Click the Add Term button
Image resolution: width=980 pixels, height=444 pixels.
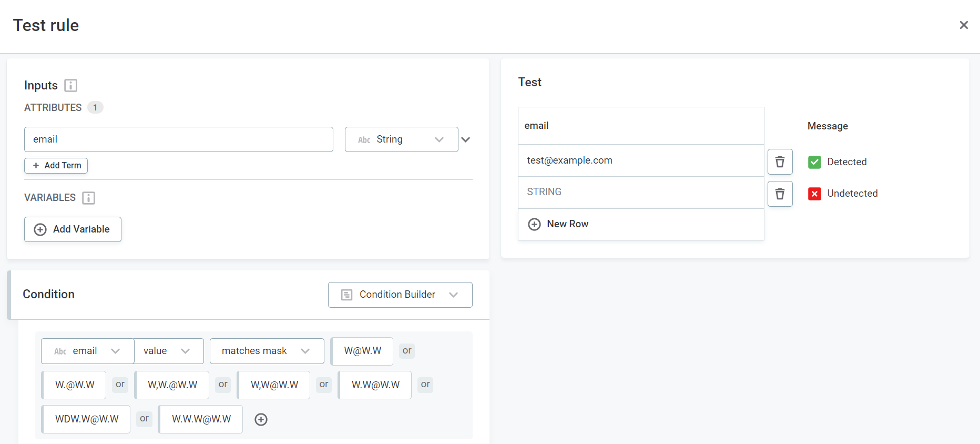pyautogui.click(x=56, y=166)
